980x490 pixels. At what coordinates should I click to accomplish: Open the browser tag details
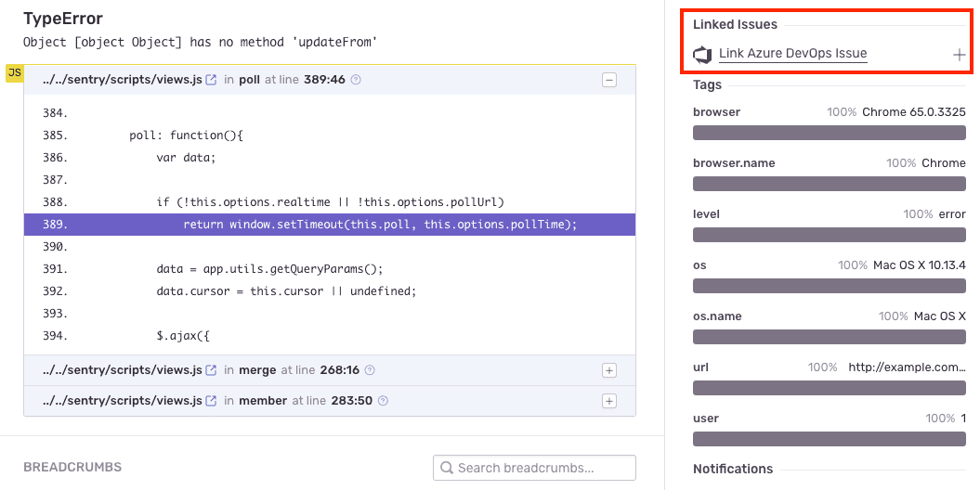tap(716, 112)
